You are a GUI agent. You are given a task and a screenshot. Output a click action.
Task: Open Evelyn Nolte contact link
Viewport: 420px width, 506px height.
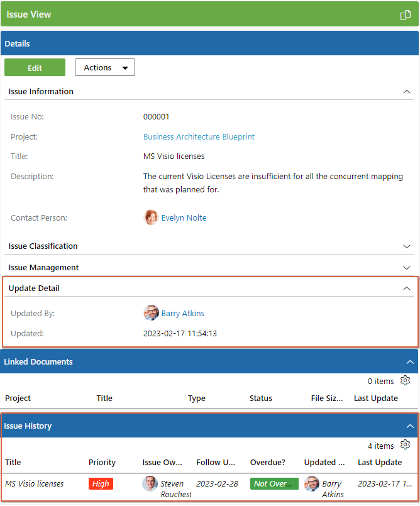pos(184,218)
